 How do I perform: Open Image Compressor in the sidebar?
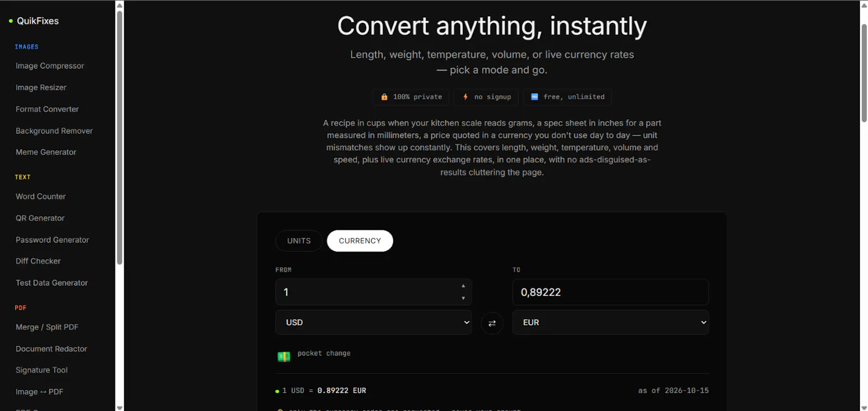click(x=50, y=66)
